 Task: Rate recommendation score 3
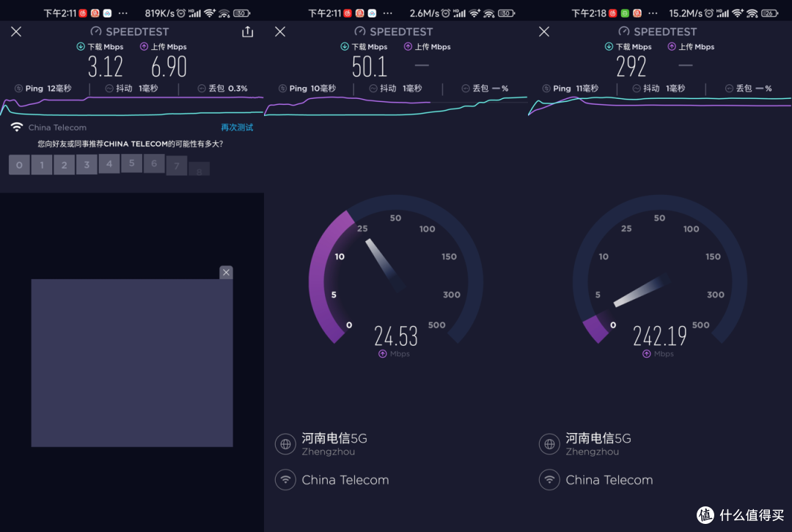tap(87, 165)
